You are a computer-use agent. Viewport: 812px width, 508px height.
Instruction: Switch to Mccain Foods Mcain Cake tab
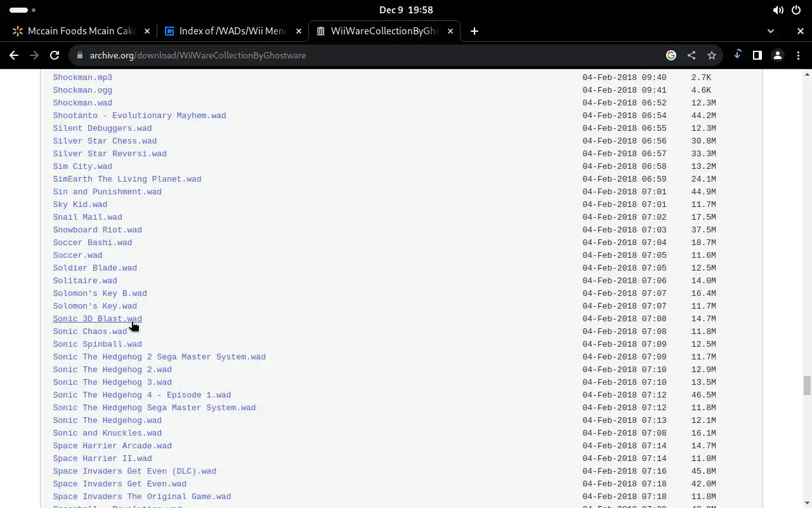(x=81, y=31)
